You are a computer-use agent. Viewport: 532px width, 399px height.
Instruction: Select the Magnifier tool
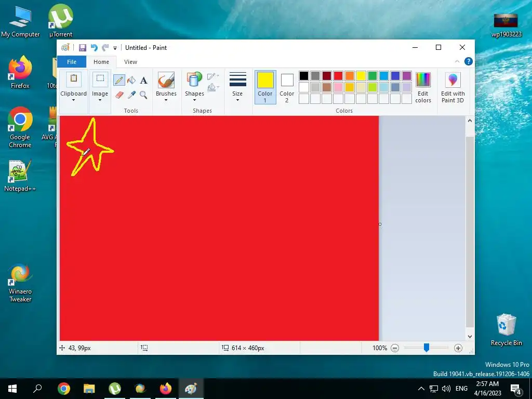tap(143, 95)
